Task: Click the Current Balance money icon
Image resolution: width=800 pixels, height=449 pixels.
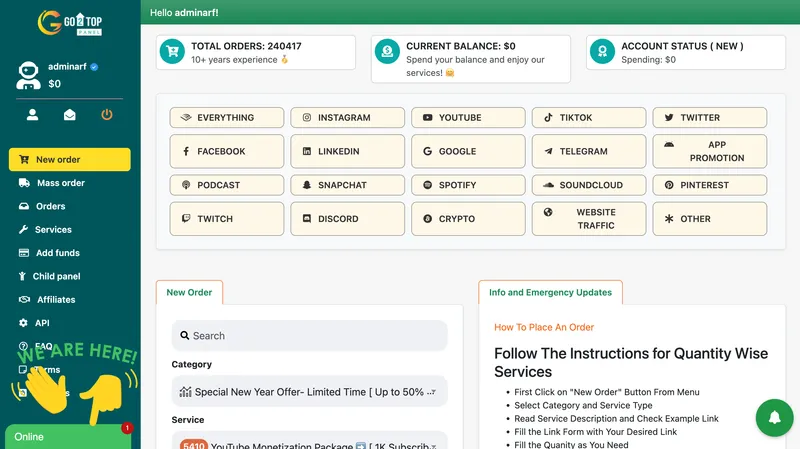Action: pyautogui.click(x=388, y=52)
